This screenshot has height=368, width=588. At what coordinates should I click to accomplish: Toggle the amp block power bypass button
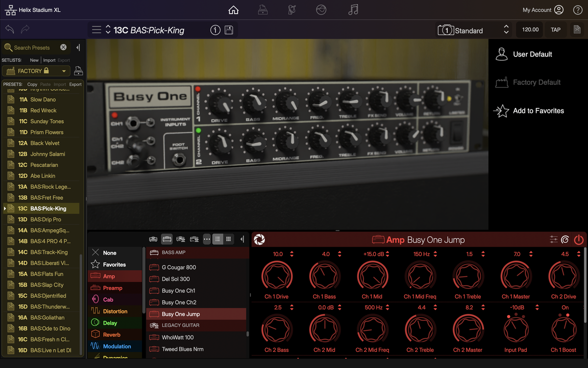pyautogui.click(x=579, y=239)
